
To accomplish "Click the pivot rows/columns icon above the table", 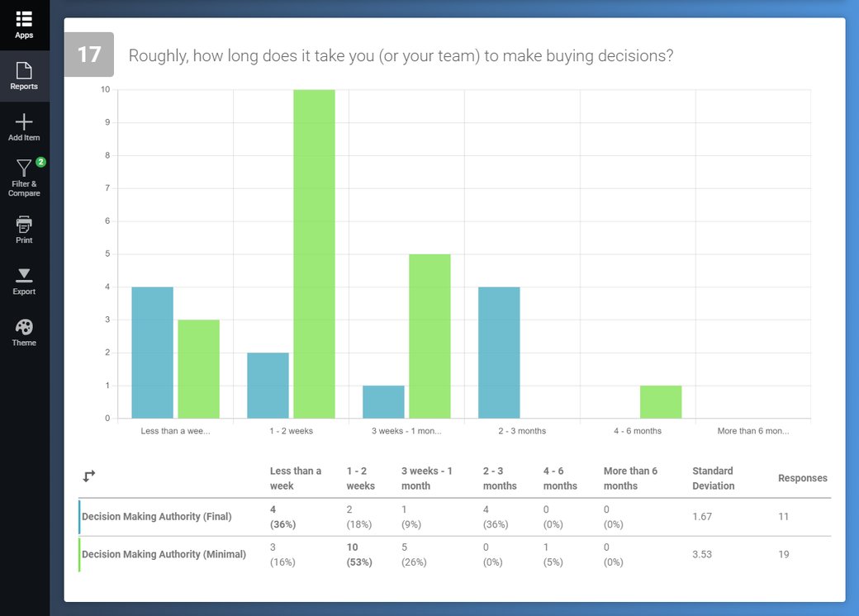I will [88, 476].
